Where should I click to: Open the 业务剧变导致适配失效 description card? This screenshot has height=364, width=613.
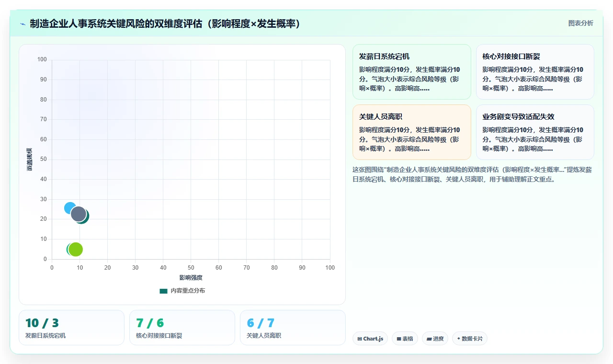tap(535, 132)
